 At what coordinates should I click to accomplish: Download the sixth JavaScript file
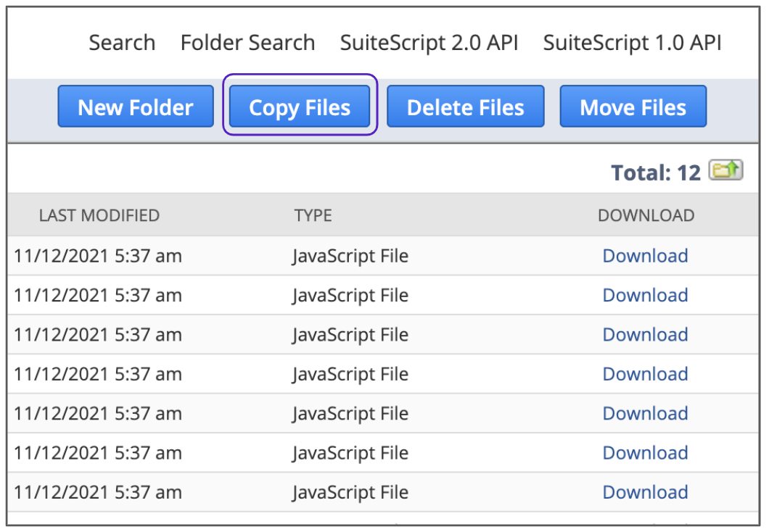[645, 453]
